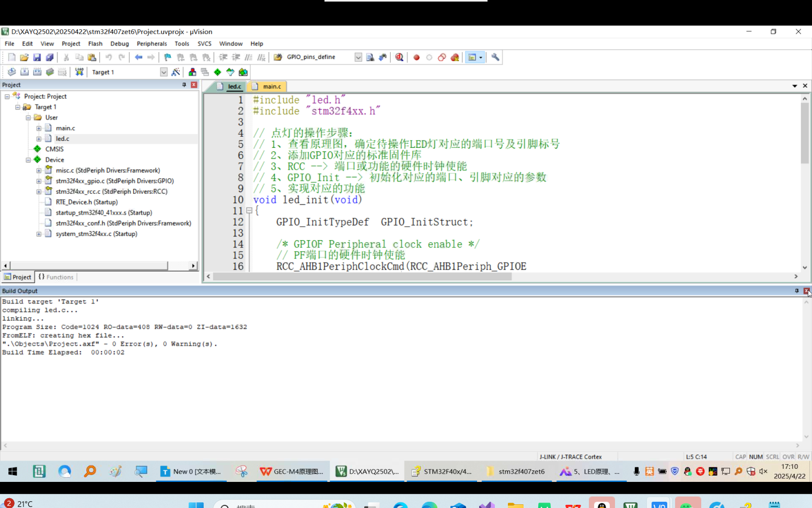The image size is (812, 508).
Task: Open the Peripherals menu
Action: click(152, 43)
